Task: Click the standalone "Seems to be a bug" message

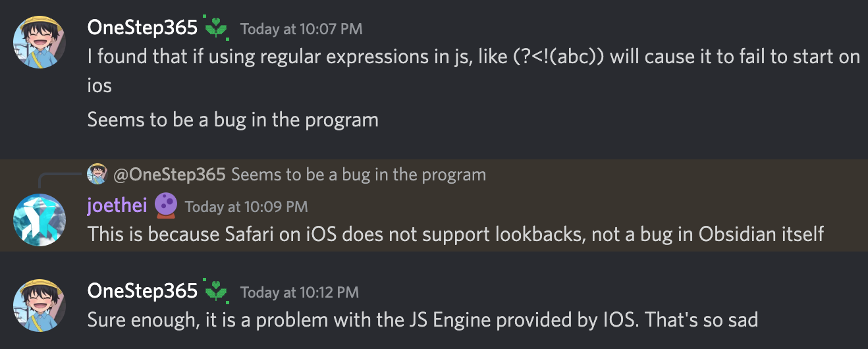Action: click(232, 120)
